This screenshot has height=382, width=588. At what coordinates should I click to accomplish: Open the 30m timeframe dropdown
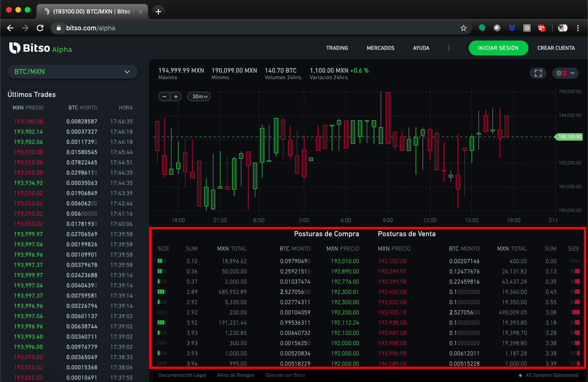tap(198, 96)
